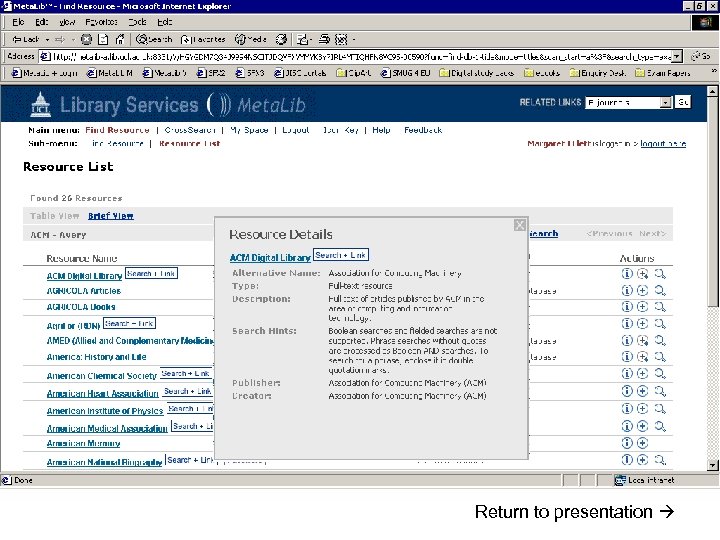720x540 pixels.
Task: Switch to Brief View
Action: pyautogui.click(x=111, y=216)
